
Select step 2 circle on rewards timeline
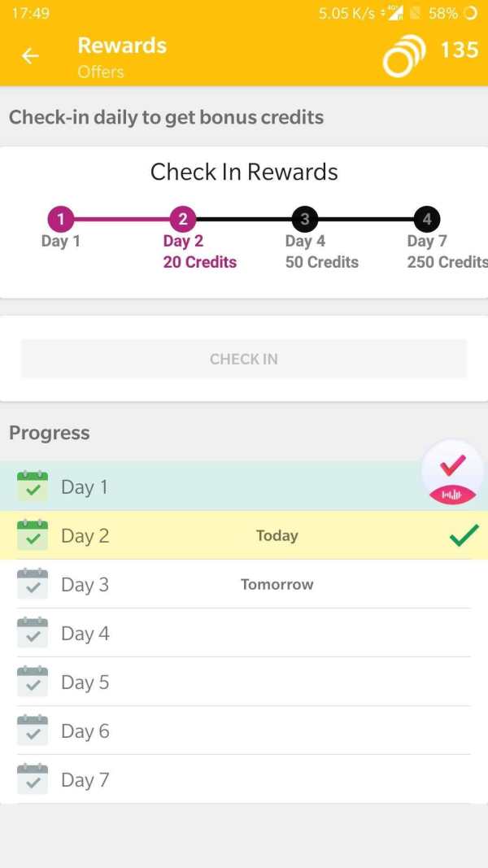click(x=183, y=219)
